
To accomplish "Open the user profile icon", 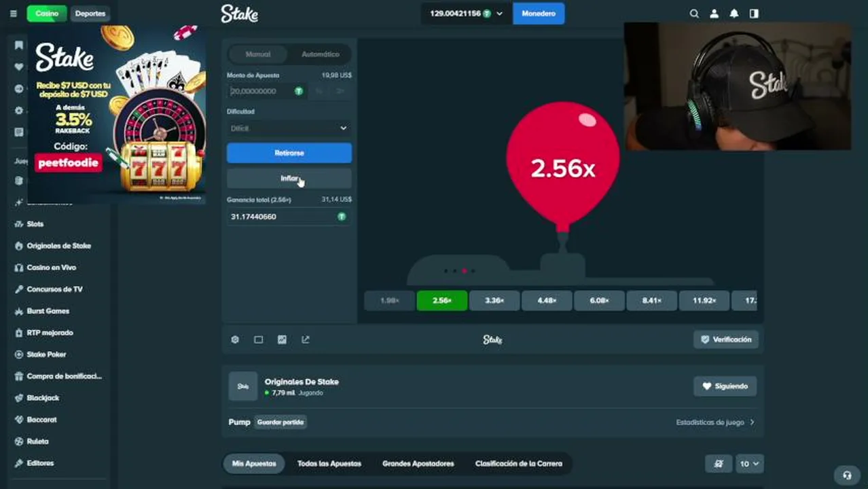I will [x=714, y=14].
